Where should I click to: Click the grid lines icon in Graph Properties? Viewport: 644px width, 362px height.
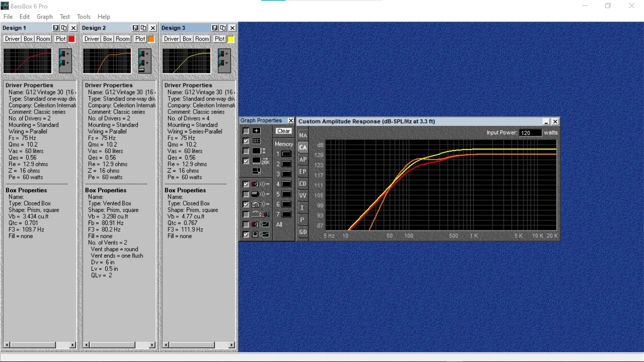point(256,141)
